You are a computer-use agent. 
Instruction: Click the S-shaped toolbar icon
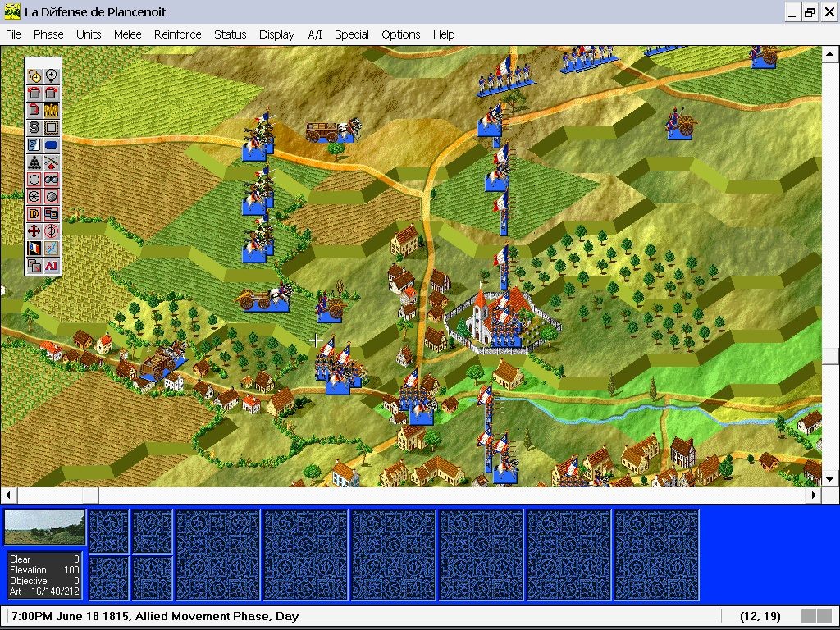[x=34, y=127]
